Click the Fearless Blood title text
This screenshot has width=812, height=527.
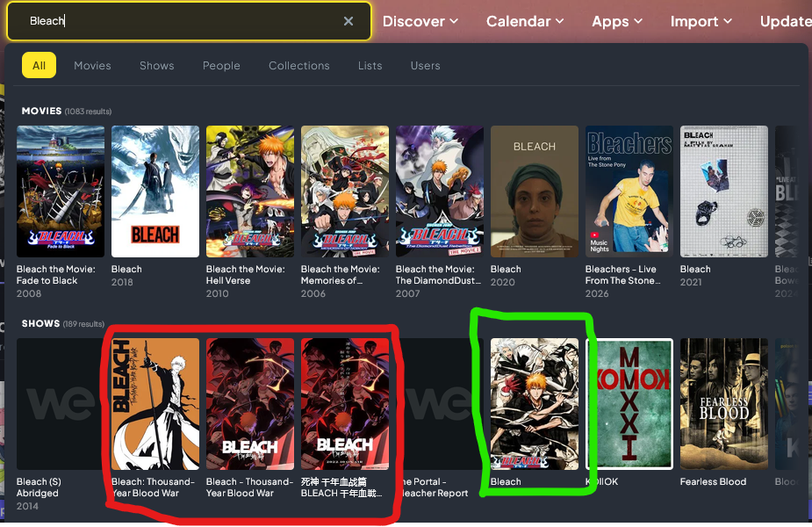point(713,481)
